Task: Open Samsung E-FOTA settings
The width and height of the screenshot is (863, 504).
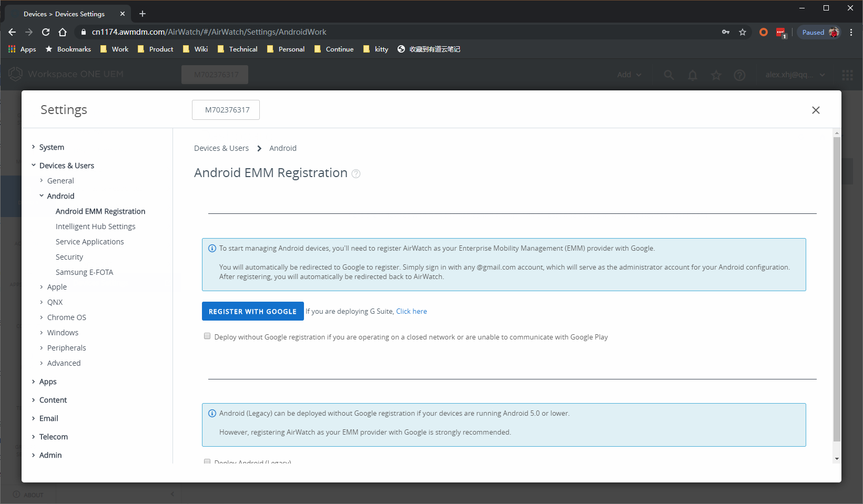Action: [85, 272]
